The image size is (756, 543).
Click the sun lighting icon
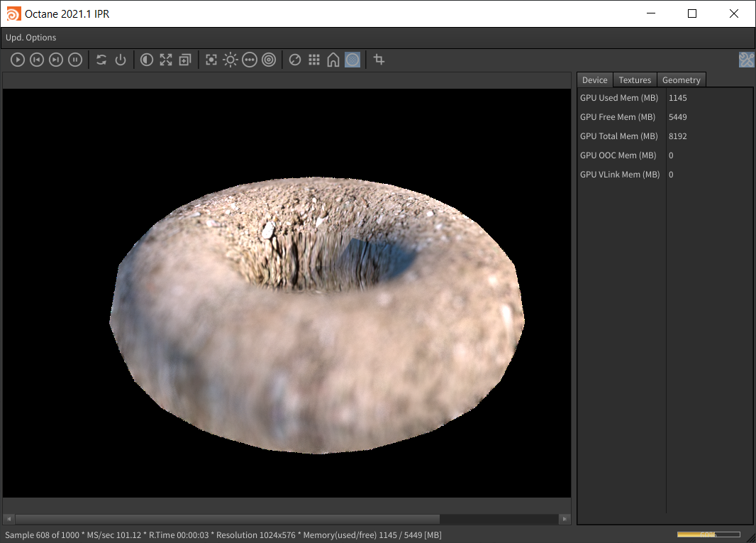[230, 60]
